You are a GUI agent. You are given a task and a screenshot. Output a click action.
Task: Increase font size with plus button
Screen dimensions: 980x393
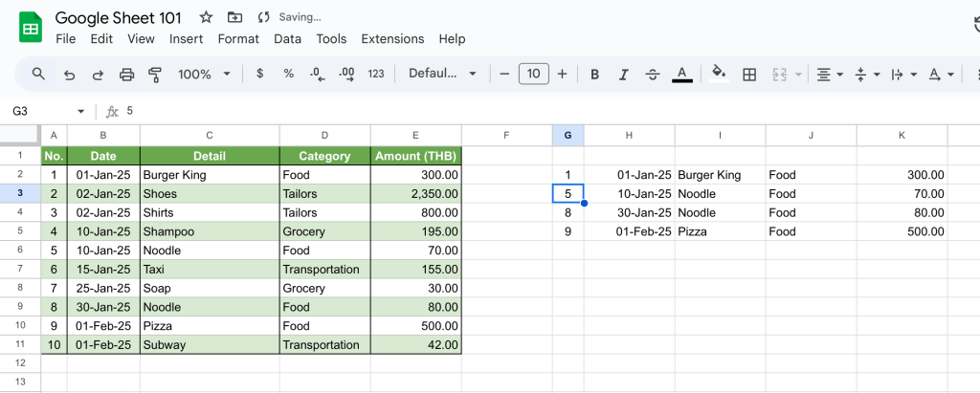pyautogui.click(x=562, y=74)
